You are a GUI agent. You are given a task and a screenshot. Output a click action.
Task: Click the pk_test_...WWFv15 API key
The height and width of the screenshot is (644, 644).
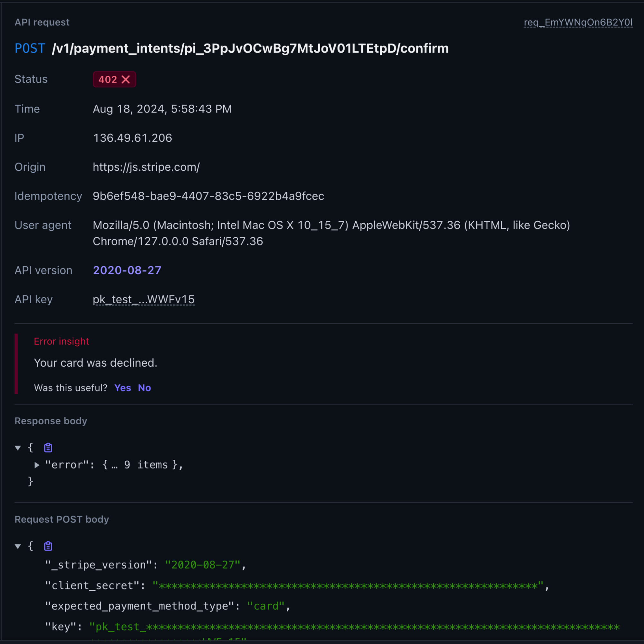[x=144, y=299]
